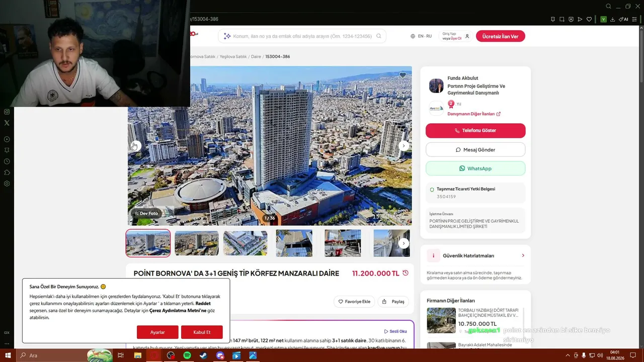Open the Torbalı Yazıbaşı listing thumbnail
Image resolution: width=644 pixels, height=362 pixels.
[441, 320]
